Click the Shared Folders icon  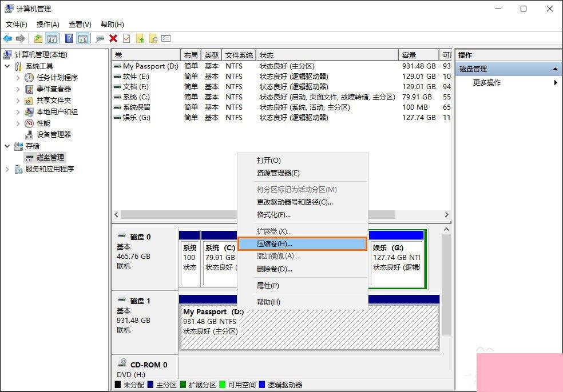[29, 101]
